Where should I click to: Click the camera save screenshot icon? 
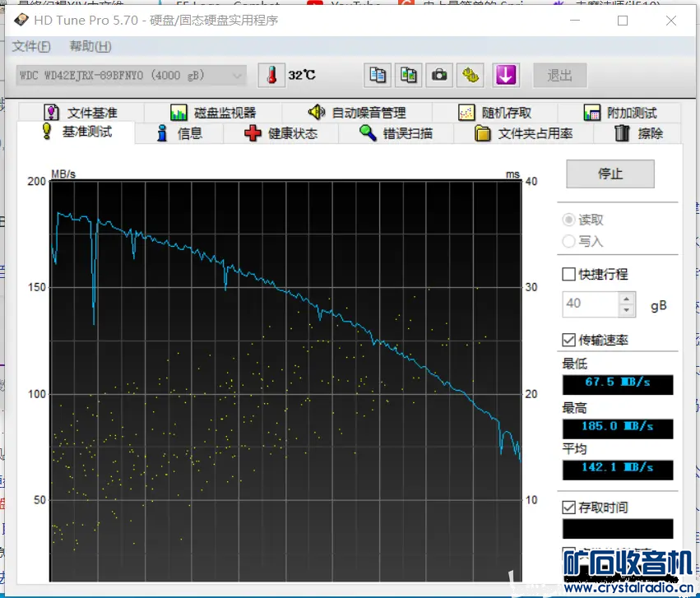coord(440,75)
